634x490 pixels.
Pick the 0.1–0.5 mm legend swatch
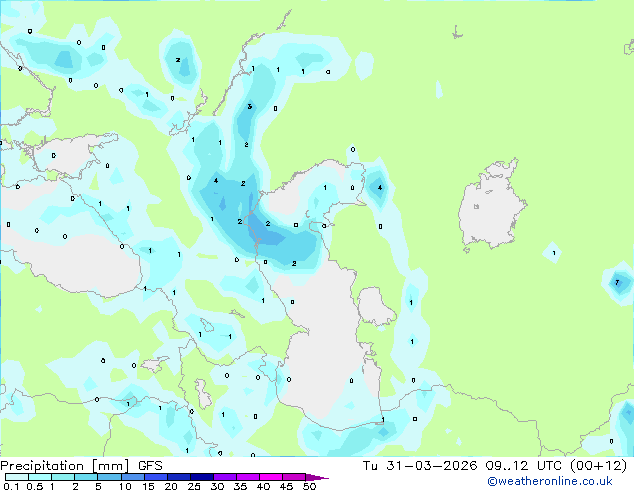[x=17, y=477]
